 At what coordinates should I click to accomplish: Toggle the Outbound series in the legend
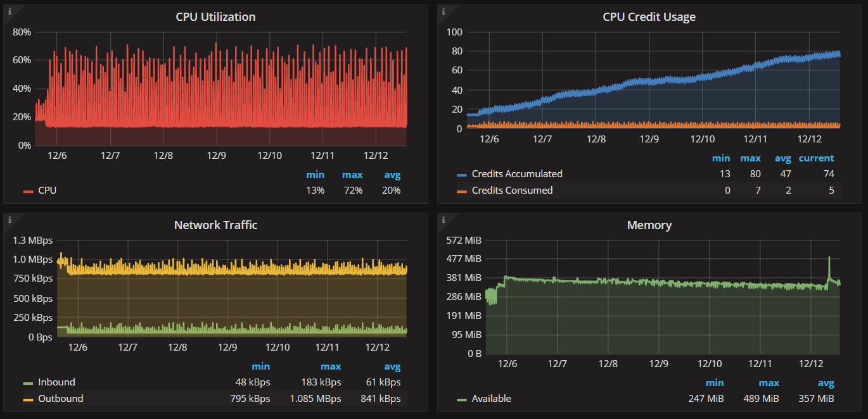pyautogui.click(x=60, y=399)
